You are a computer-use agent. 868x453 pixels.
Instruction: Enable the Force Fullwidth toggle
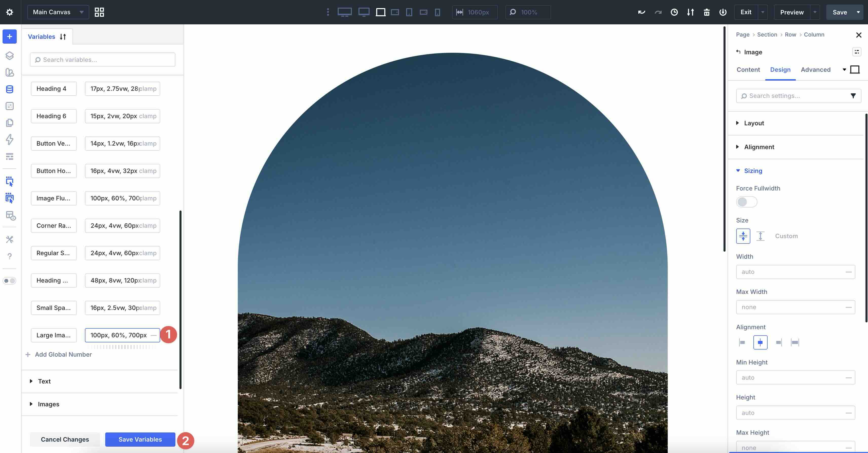click(746, 202)
